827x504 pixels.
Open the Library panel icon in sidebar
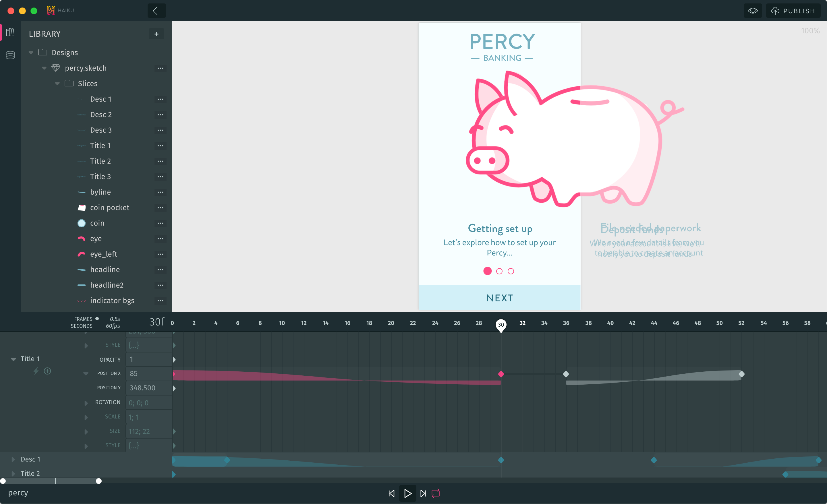click(x=10, y=32)
